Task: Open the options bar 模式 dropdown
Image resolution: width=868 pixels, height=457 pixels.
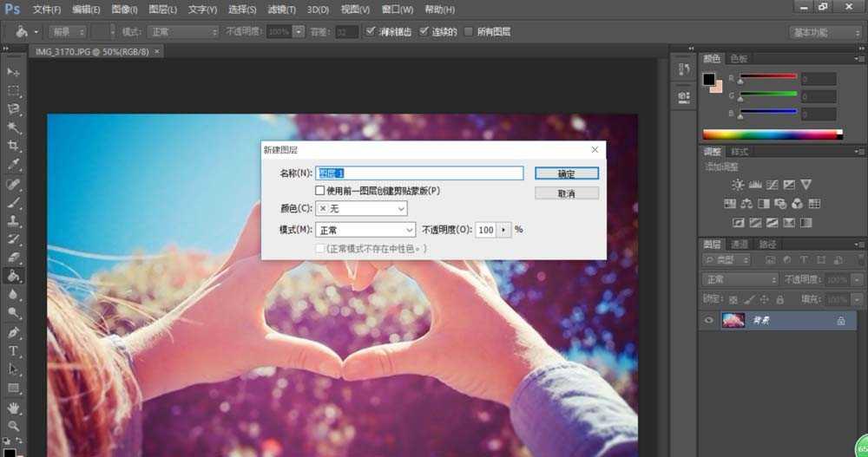Action: (183, 32)
